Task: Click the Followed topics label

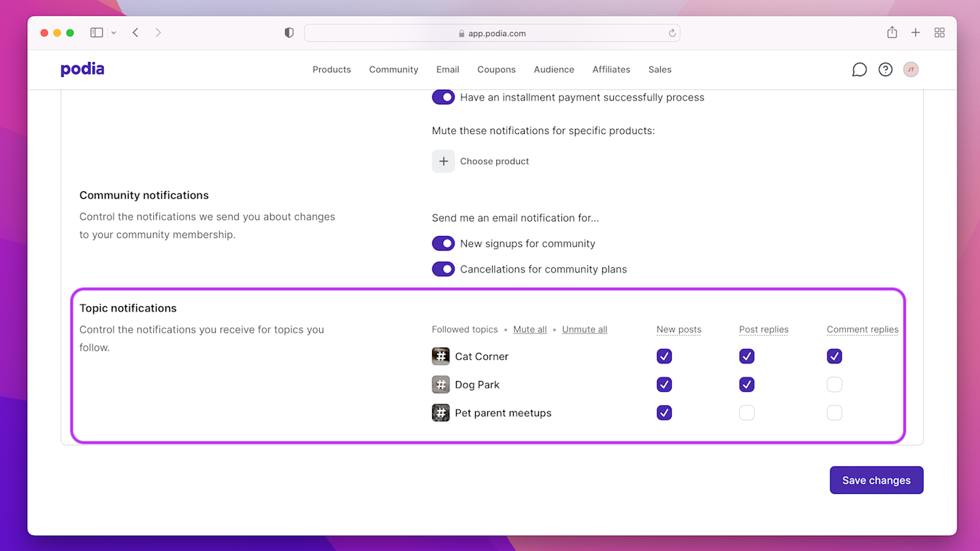Action: pos(465,329)
